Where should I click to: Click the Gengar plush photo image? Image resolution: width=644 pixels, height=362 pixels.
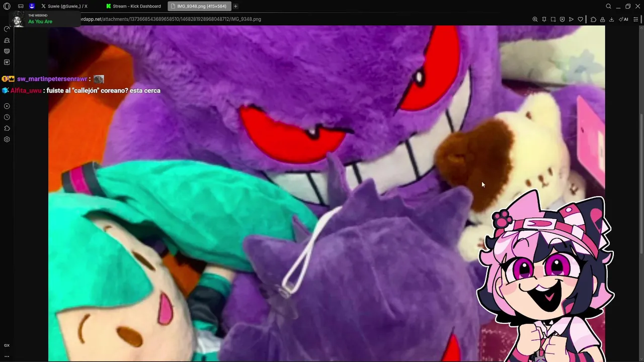point(326,193)
